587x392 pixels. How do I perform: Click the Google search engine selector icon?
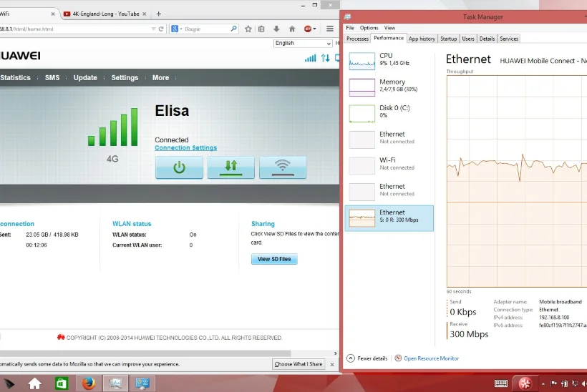[x=176, y=29]
